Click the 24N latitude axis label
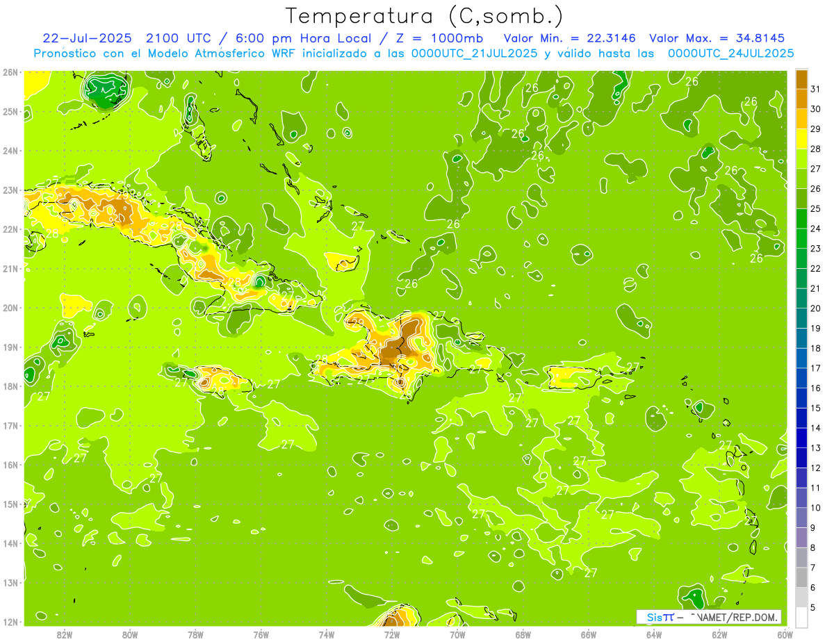The image size is (834, 644). point(10,151)
